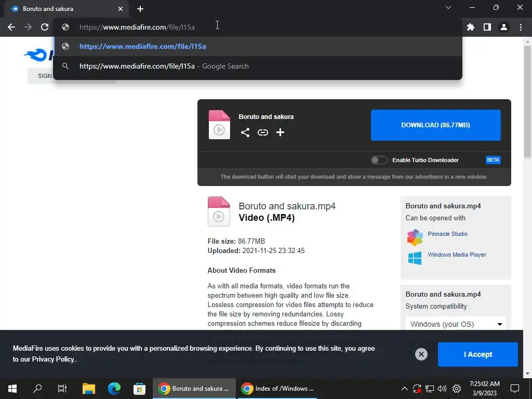532x399 pixels.
Task: Enable the Turbo Downloader toggle
Action: pos(379,160)
